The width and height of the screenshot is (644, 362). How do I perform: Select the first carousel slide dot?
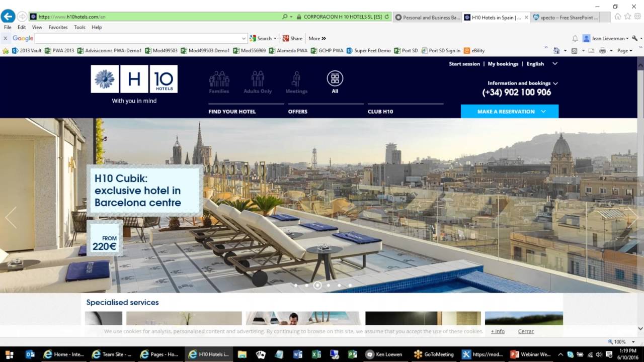296,285
